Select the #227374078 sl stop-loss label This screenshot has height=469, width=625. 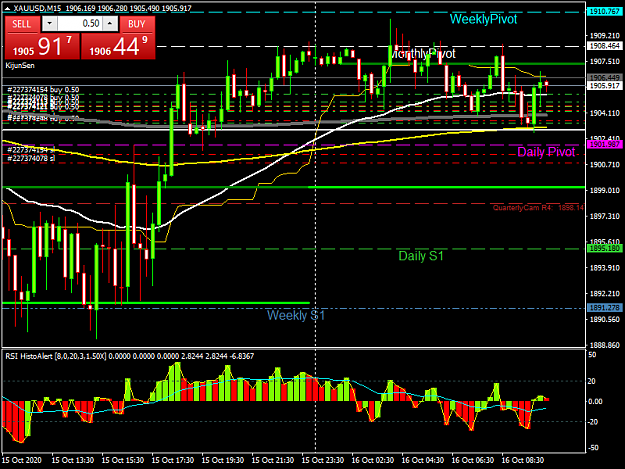(31, 158)
